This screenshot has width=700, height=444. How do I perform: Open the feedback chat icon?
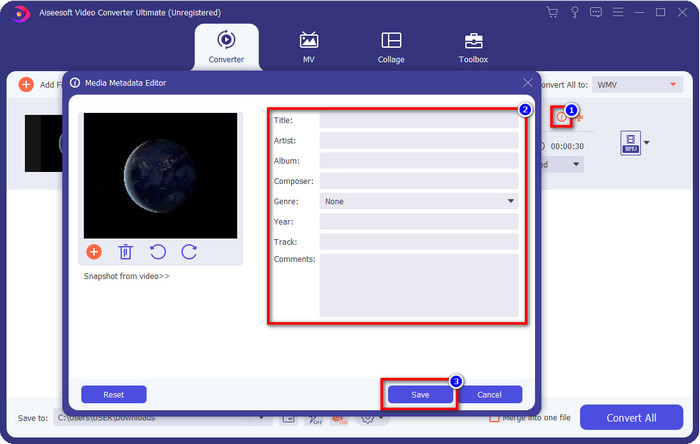595,12
